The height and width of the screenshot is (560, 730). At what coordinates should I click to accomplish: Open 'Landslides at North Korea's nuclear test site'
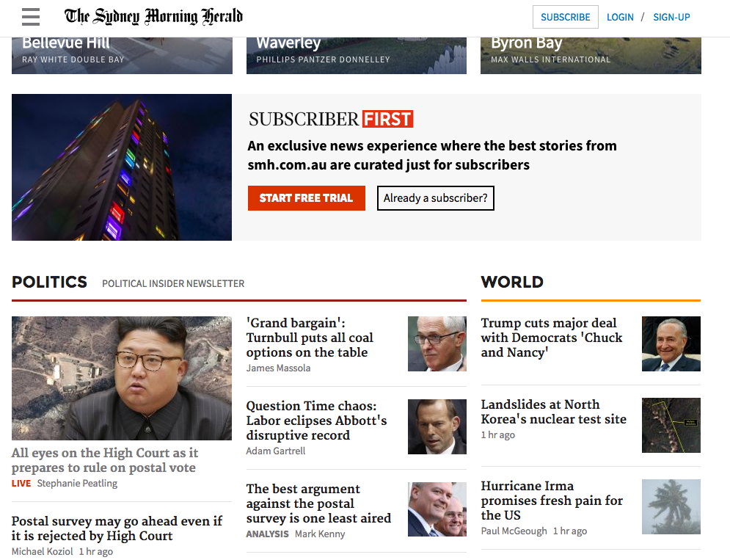(x=553, y=412)
